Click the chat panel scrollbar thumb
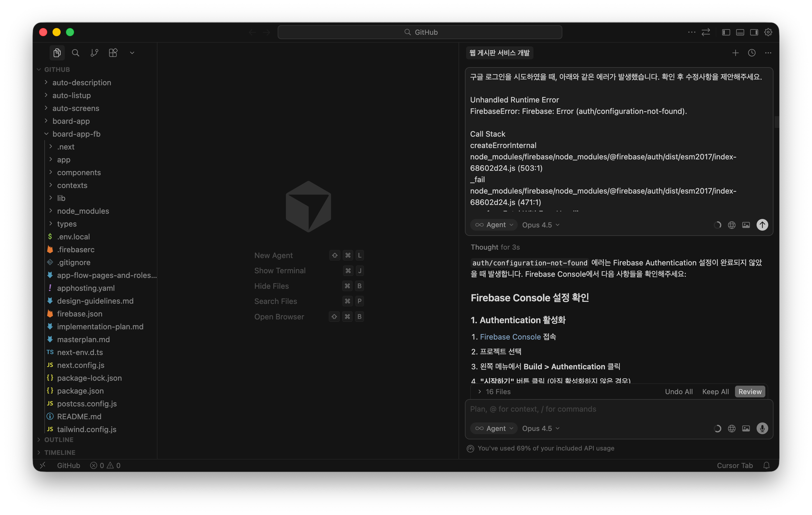The image size is (812, 515). point(776,122)
